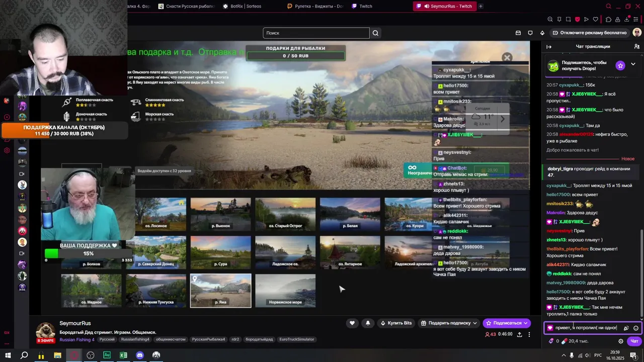Open the ad blocker shield icon
This screenshot has height=362, width=644.
(577, 20)
